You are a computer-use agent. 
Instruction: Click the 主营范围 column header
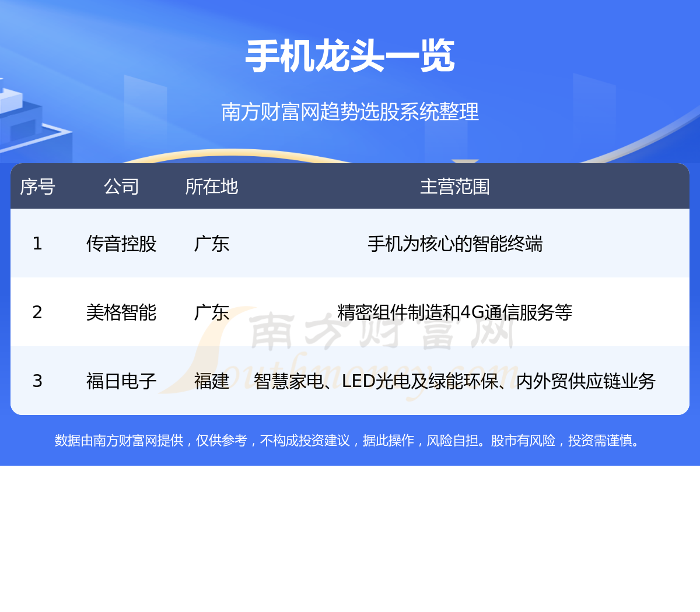(x=455, y=187)
